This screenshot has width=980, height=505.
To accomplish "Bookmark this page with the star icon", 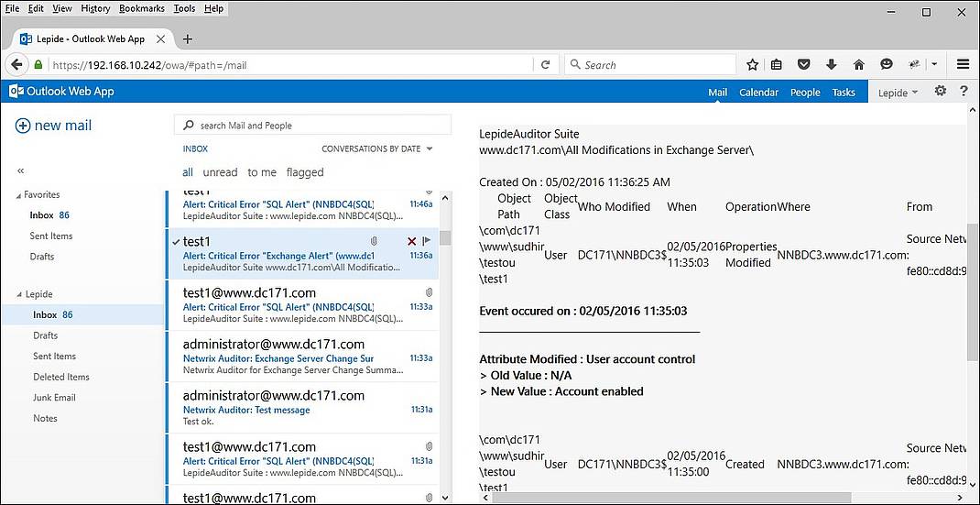I will [752, 65].
